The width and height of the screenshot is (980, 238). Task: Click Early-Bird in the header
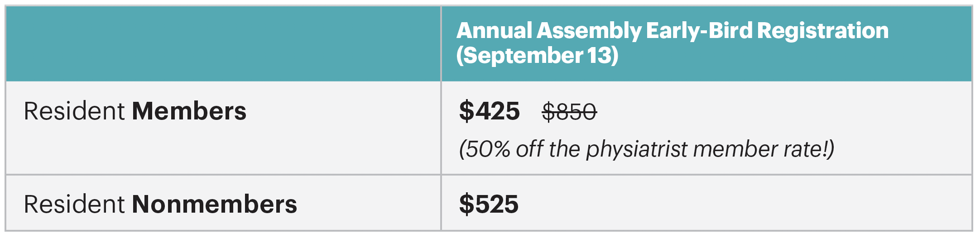coord(699,31)
